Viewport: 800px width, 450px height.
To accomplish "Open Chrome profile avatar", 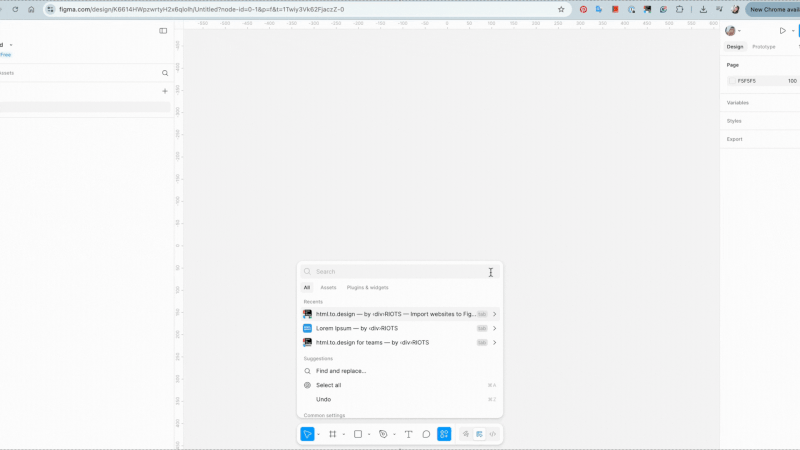I will [735, 9].
